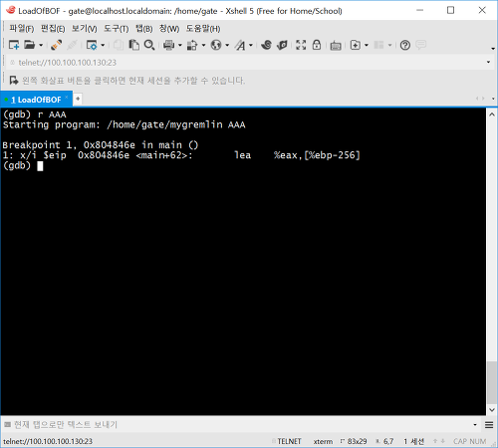The image size is (498, 448).
Task: Click the TELNET status bar entry
Action: click(x=289, y=441)
